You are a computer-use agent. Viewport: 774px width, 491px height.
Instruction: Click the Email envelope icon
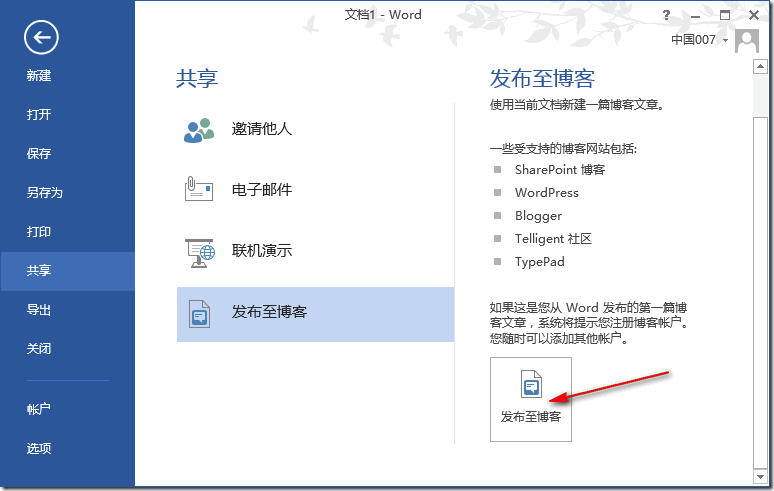[198, 189]
